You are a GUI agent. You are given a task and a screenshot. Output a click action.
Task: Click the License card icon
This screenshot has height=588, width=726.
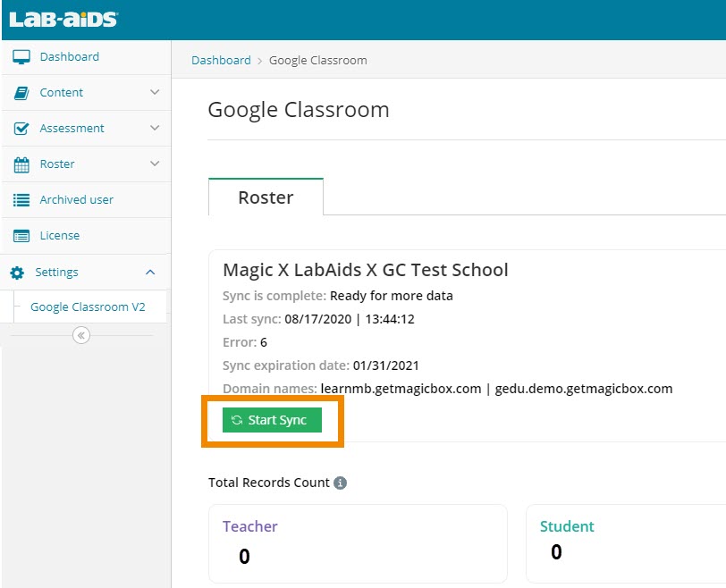tap(22, 236)
